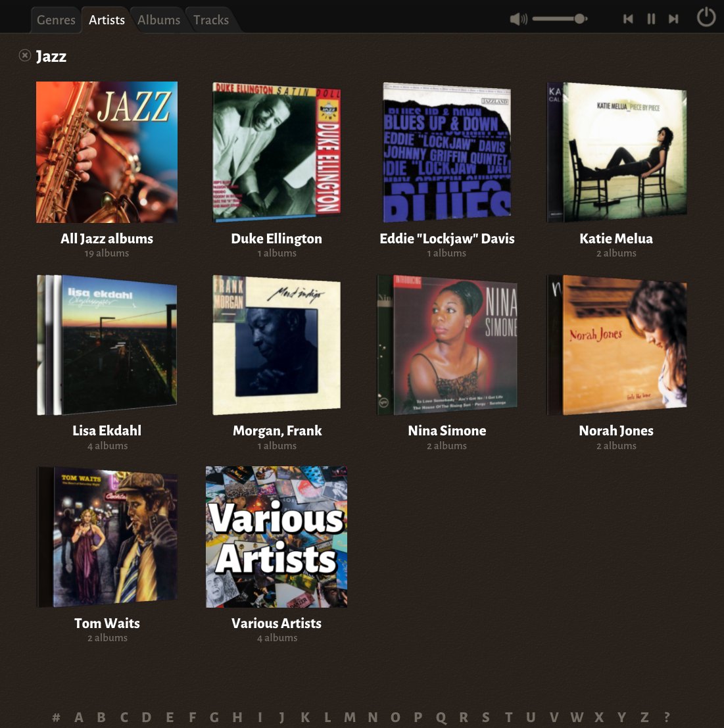The height and width of the screenshot is (728, 724).
Task: Skip to the previous track
Action: pos(628,19)
